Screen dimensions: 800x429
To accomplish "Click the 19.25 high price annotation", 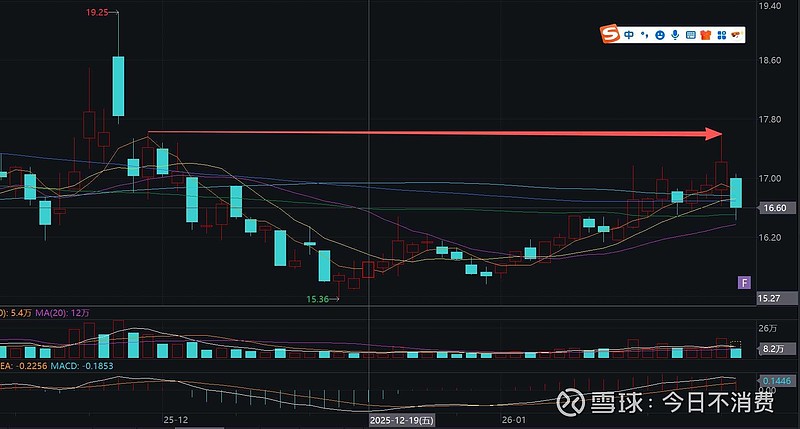I will [96, 13].
